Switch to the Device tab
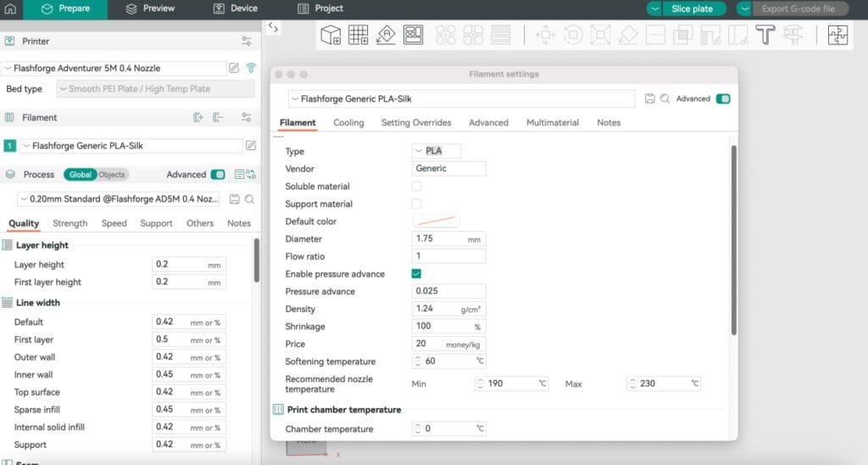The width and height of the screenshot is (868, 465). (236, 8)
